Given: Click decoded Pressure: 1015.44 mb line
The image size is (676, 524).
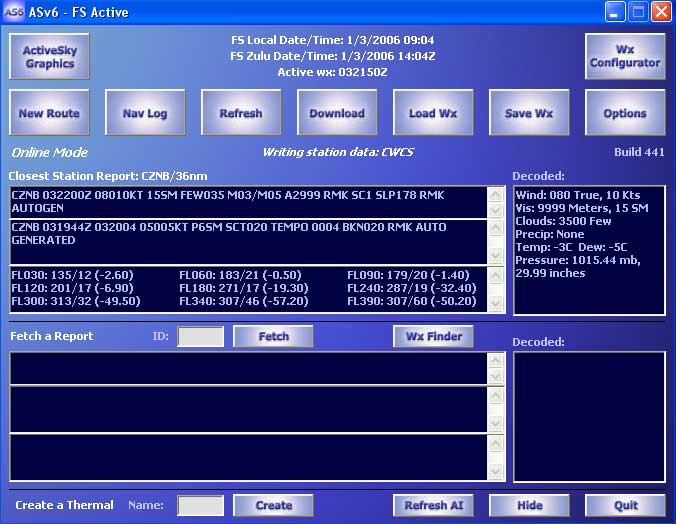Looking at the screenshot, I should [578, 267].
